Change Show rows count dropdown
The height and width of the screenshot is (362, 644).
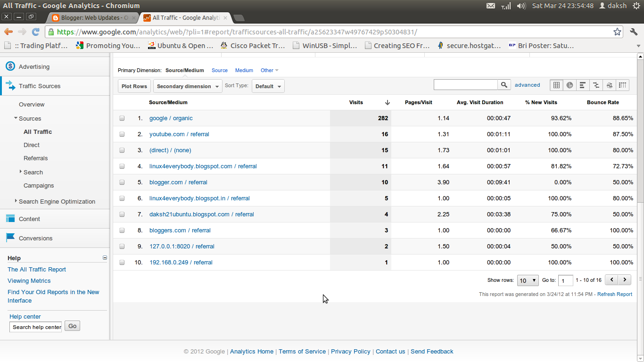pyautogui.click(x=528, y=280)
